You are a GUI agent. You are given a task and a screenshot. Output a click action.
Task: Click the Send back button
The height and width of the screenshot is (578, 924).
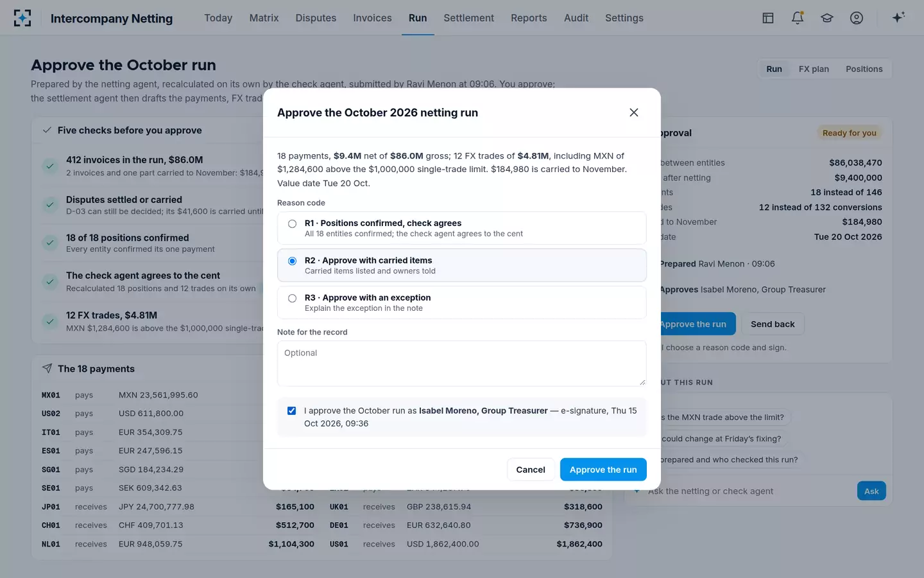click(x=773, y=324)
